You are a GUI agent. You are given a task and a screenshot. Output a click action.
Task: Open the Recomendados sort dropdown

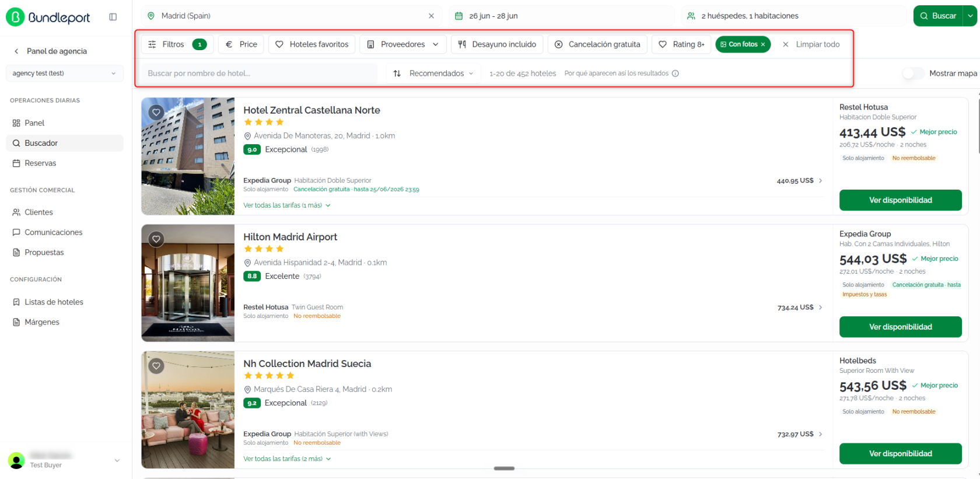[433, 74]
